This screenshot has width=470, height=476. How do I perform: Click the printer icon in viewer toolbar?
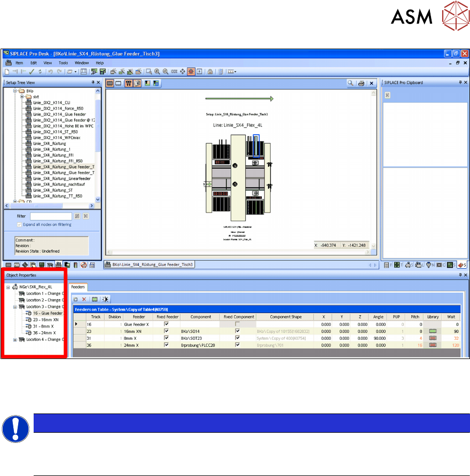(x=361, y=83)
